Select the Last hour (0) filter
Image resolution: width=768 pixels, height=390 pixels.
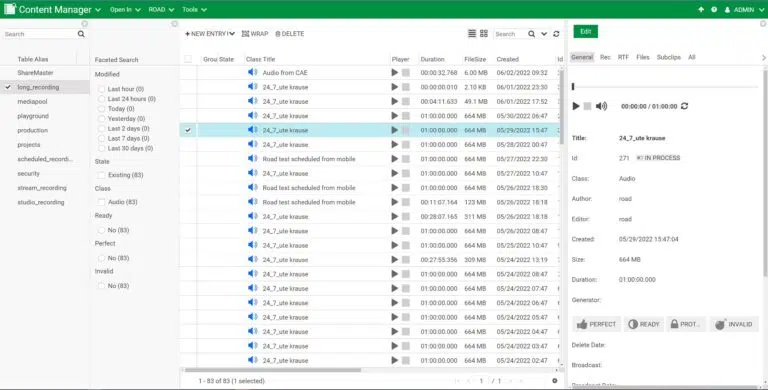101,89
